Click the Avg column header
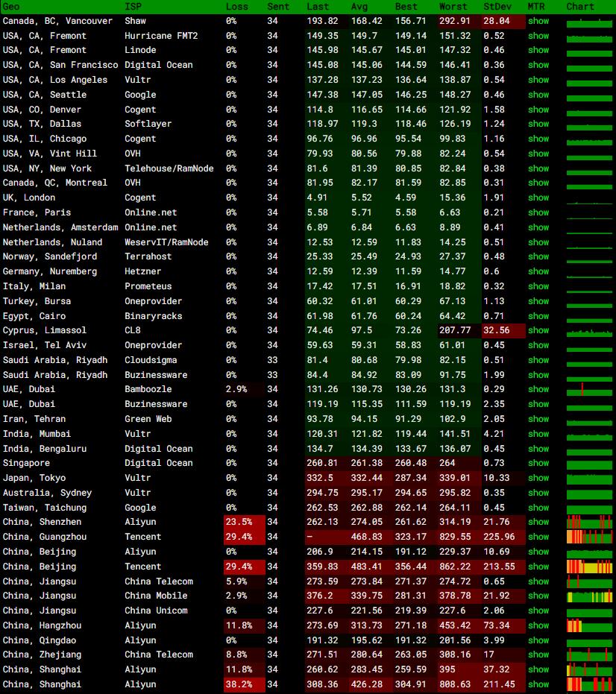616x694 pixels. click(359, 7)
